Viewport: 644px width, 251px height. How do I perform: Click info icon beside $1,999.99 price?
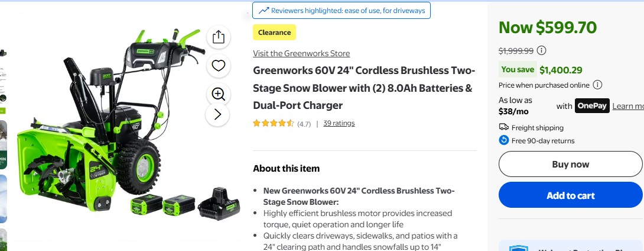click(x=541, y=50)
